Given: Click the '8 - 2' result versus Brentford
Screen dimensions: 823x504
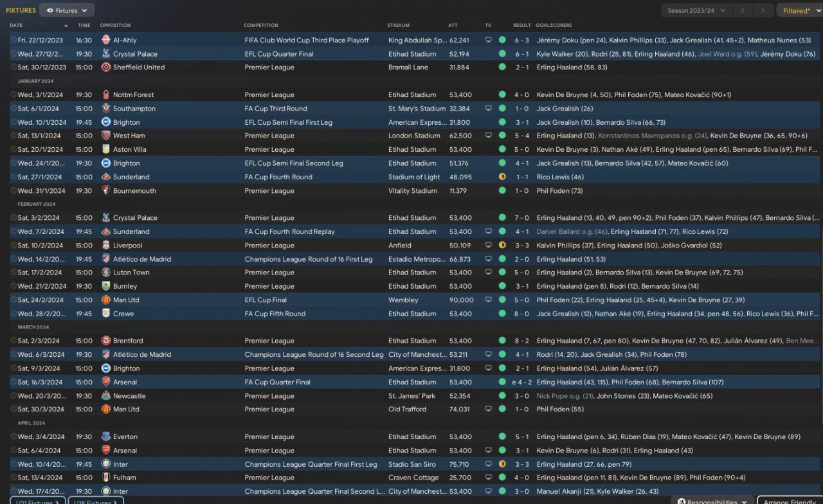Looking at the screenshot, I should 522,341.
